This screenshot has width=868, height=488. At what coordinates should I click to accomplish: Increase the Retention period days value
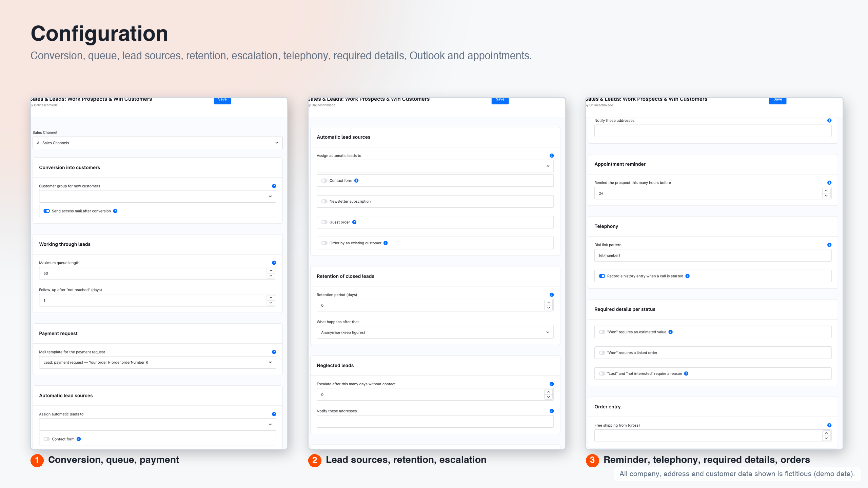[x=549, y=303]
